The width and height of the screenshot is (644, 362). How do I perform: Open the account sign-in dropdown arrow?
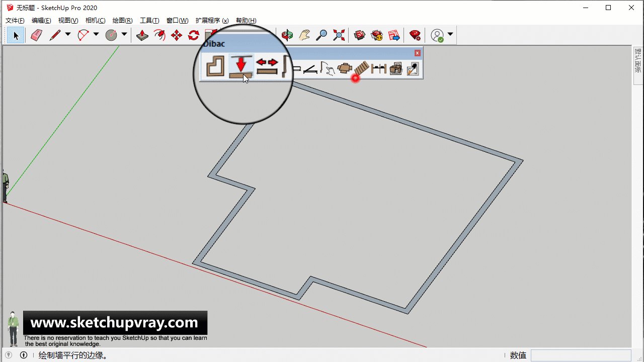(450, 35)
